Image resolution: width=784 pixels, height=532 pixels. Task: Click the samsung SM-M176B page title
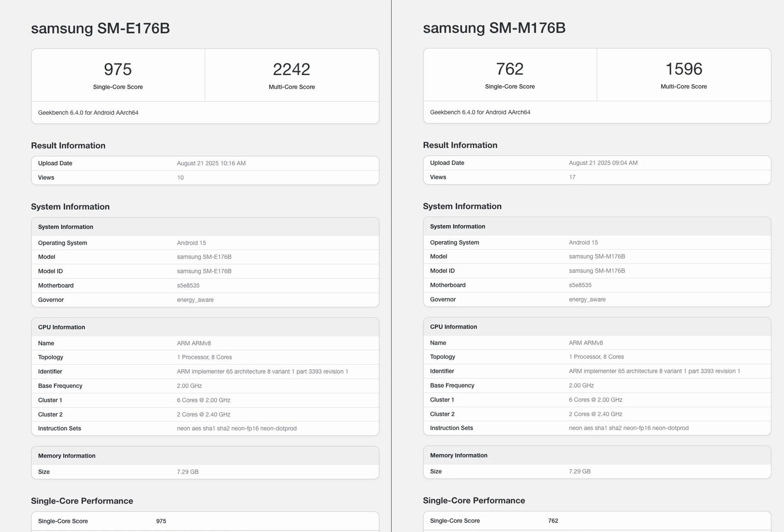click(x=494, y=28)
